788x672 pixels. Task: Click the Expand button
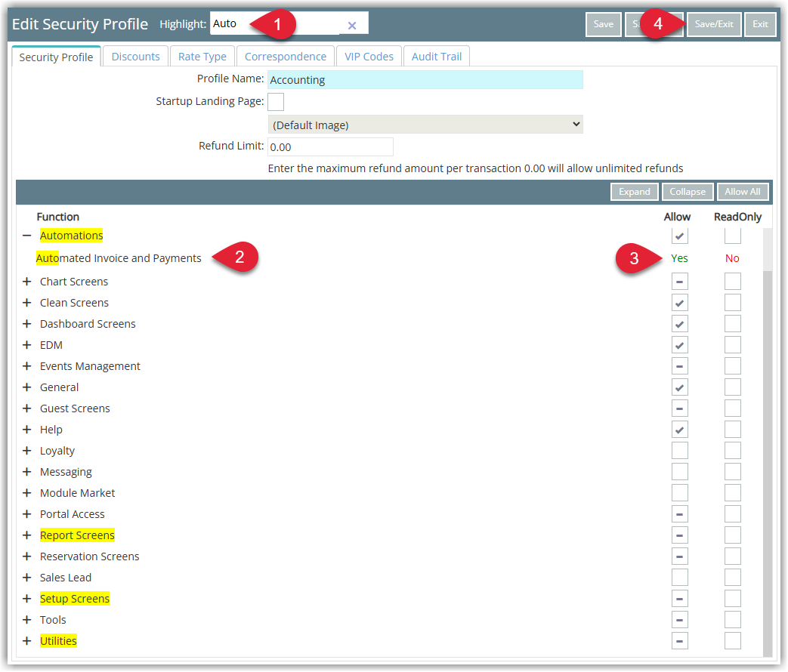634,192
